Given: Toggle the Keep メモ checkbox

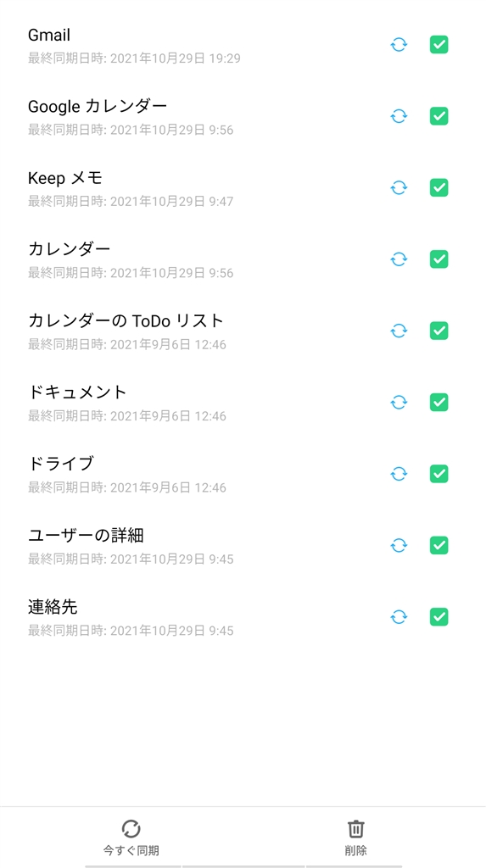Looking at the screenshot, I should click(439, 187).
